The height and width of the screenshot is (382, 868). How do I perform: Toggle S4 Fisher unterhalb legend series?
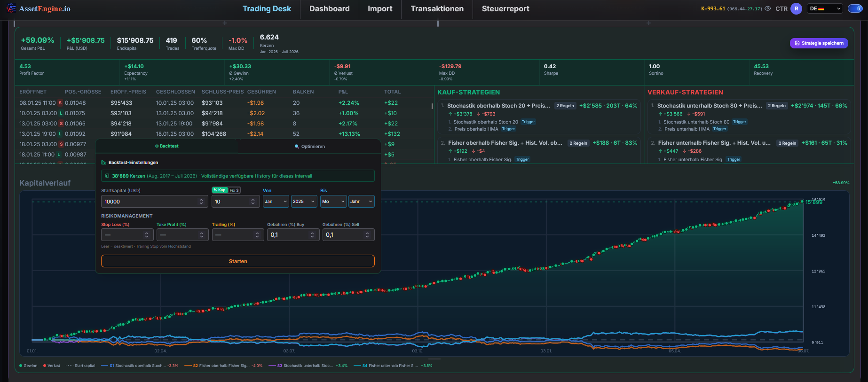[x=393, y=366]
